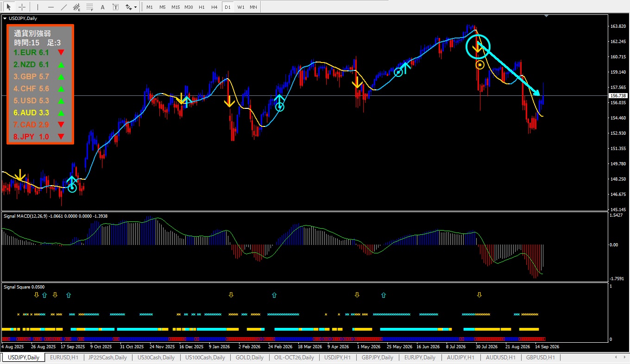Image resolution: width=630 pixels, height=364 pixels.
Task: Draw a vertical line tool
Action: 38,7
